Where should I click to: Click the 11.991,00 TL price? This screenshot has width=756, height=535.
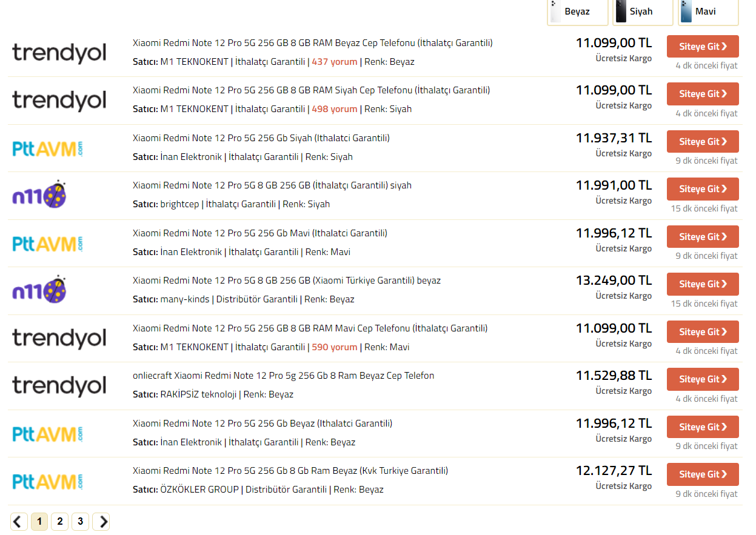(614, 185)
